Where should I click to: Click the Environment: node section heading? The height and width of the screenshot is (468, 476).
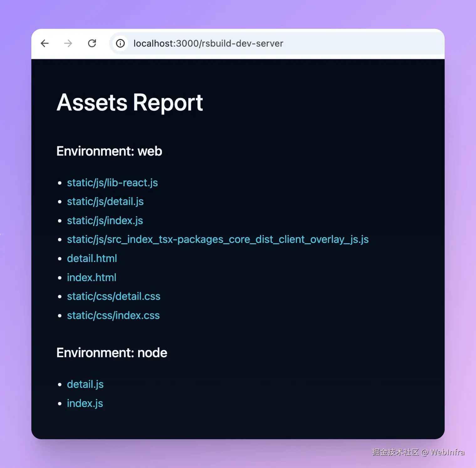point(112,352)
